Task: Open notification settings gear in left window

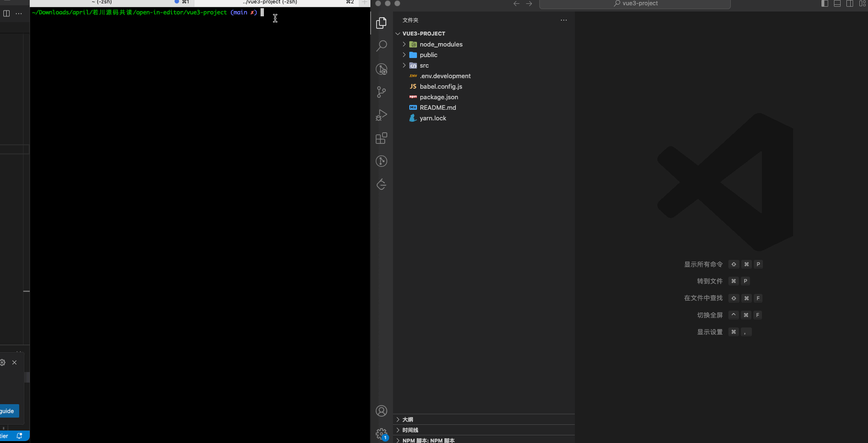Action: click(2, 362)
